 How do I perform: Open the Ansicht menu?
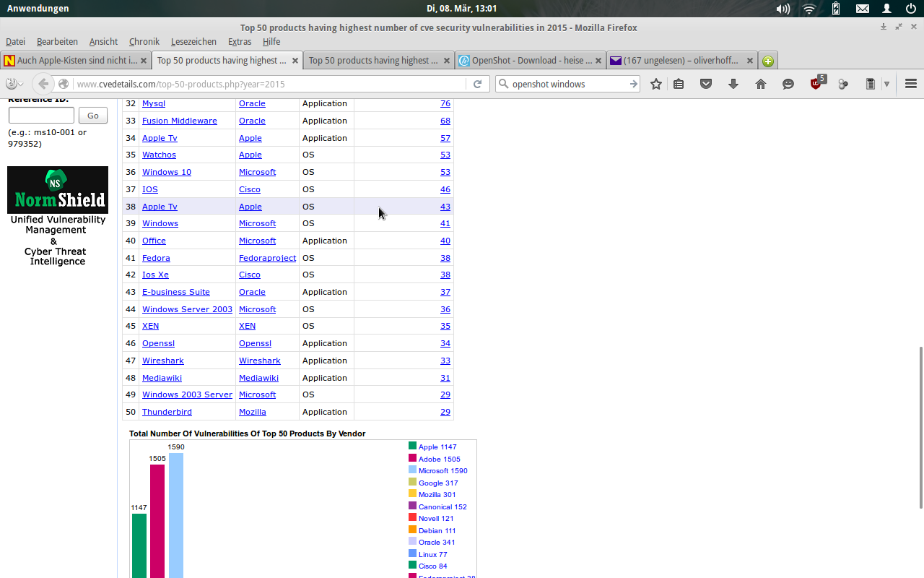click(x=103, y=42)
